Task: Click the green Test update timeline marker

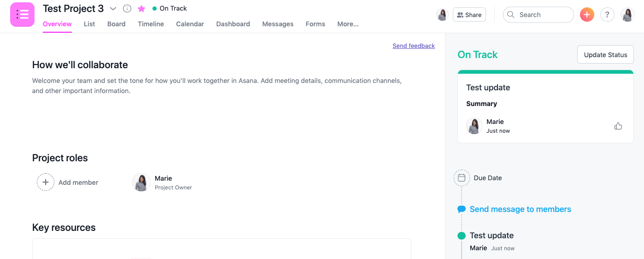Action: click(x=462, y=236)
